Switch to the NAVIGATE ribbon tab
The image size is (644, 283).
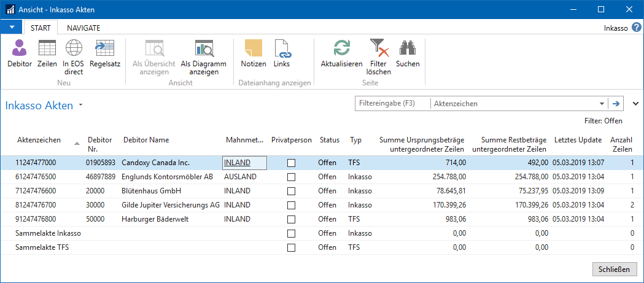(83, 28)
